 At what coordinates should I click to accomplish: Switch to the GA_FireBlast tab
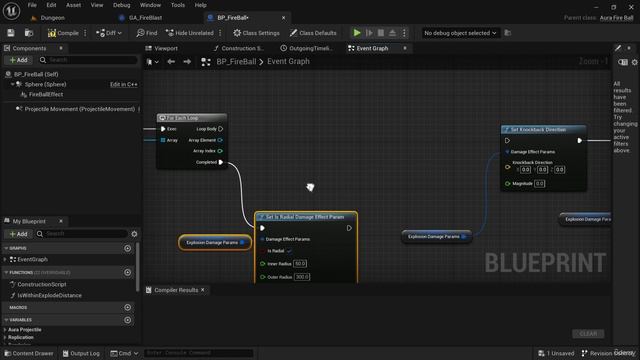click(145, 18)
